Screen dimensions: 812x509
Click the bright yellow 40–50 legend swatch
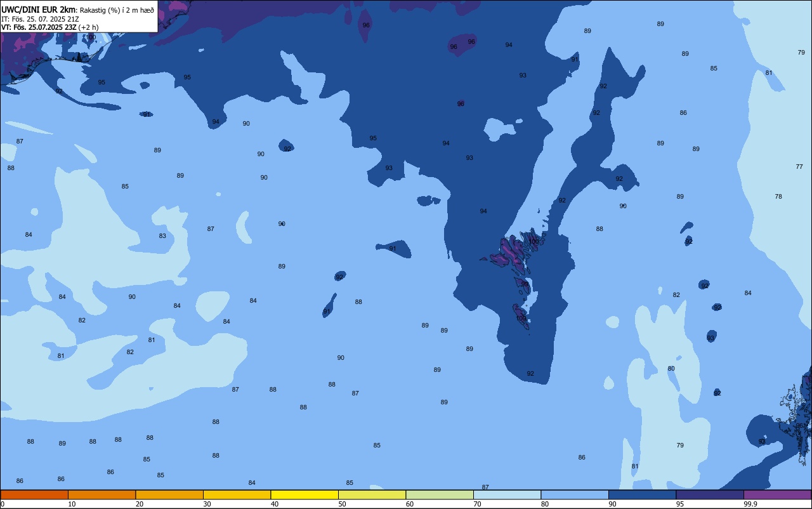point(304,494)
